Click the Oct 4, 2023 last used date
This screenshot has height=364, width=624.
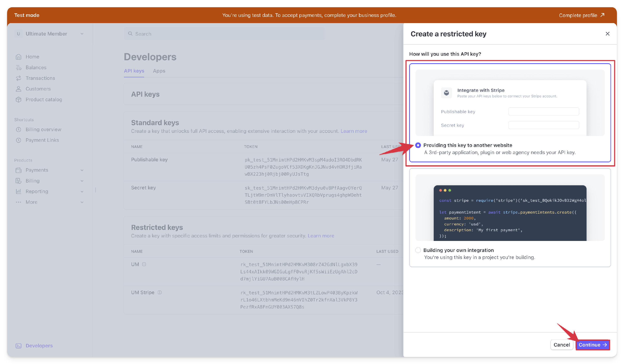[x=390, y=292]
